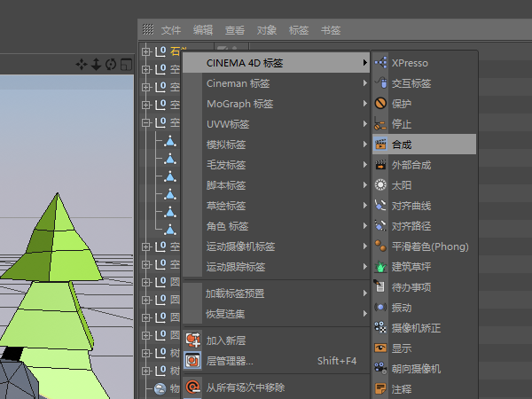The width and height of the screenshot is (532, 399).
Task: Collapse the expanded 空 null with polygon children
Action: click(x=146, y=122)
